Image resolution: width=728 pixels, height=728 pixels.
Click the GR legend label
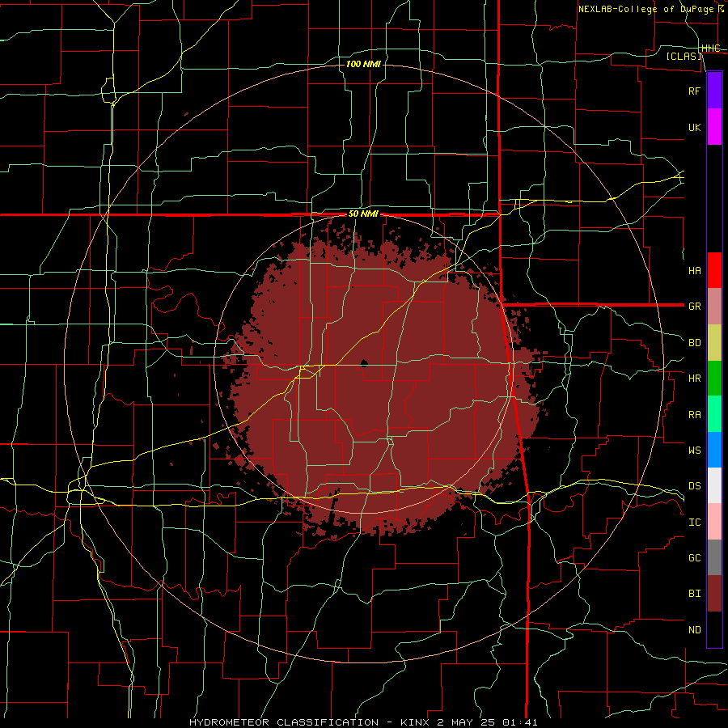coord(694,307)
